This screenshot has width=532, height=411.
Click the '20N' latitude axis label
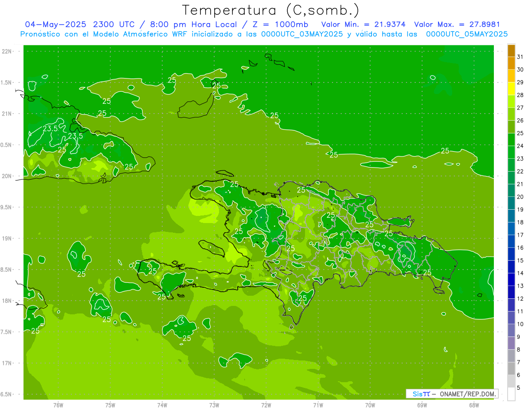[7, 176]
